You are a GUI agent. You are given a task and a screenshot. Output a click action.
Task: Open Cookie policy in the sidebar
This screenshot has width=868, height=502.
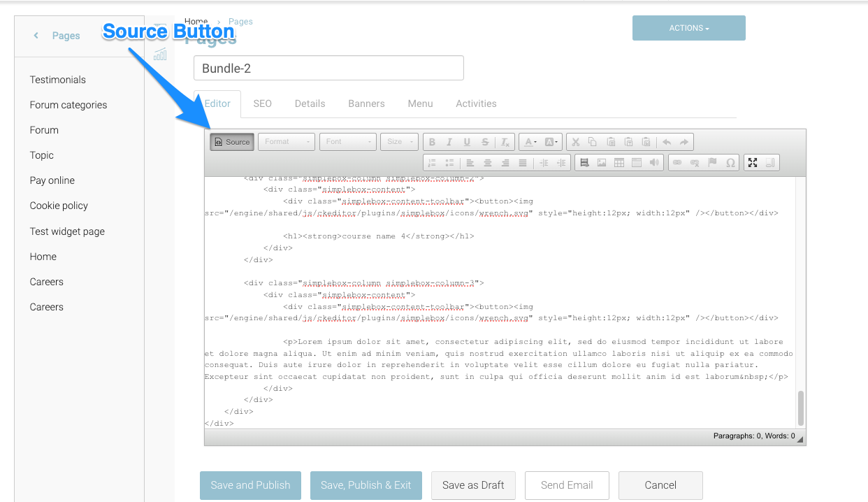[x=59, y=206]
